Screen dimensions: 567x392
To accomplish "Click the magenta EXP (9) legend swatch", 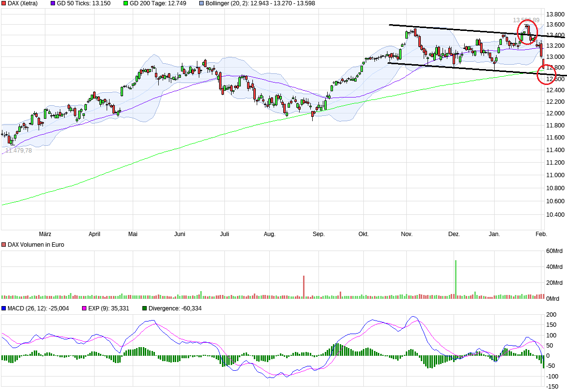I will click(84, 308).
